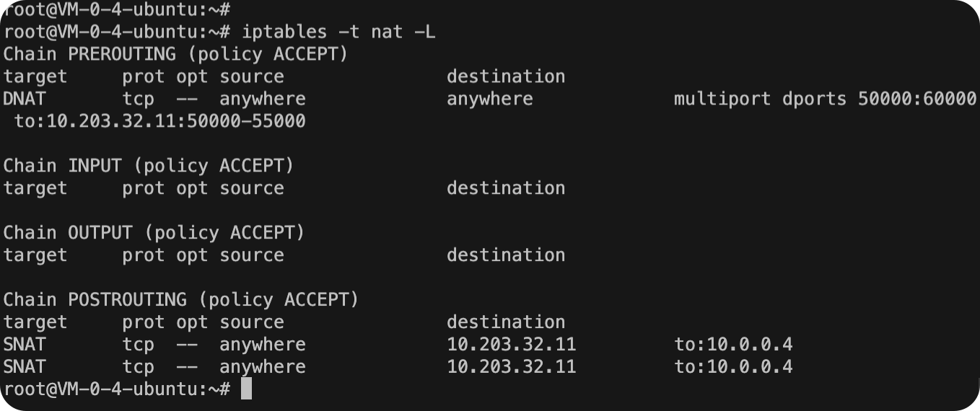The image size is (980, 411).
Task: Click 10.203.32.11 destination in the first SNAT rule
Action: click(x=511, y=344)
